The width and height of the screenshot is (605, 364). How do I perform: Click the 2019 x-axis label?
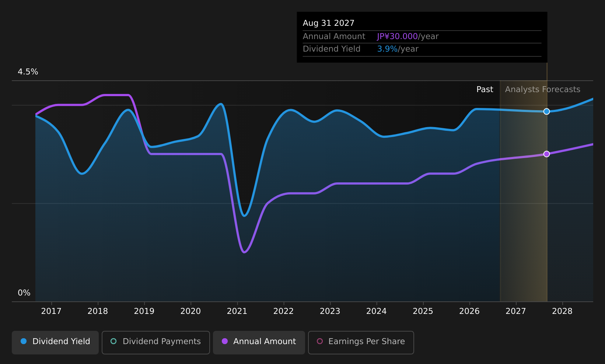coord(144,311)
